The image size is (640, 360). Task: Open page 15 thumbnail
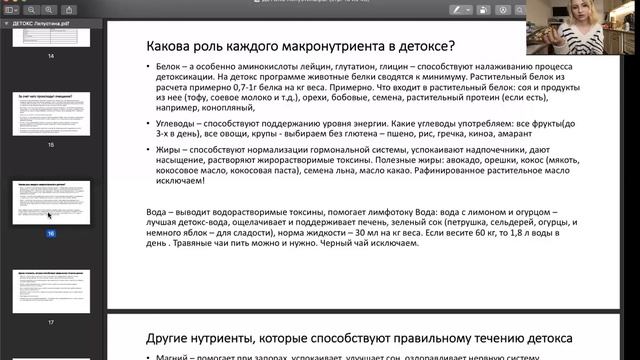coord(51,114)
